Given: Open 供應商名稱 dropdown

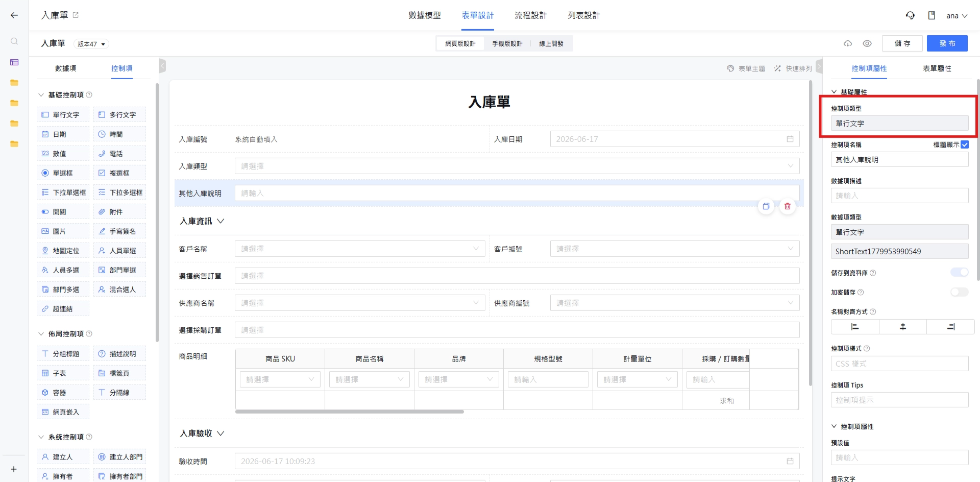Looking at the screenshot, I should click(360, 303).
